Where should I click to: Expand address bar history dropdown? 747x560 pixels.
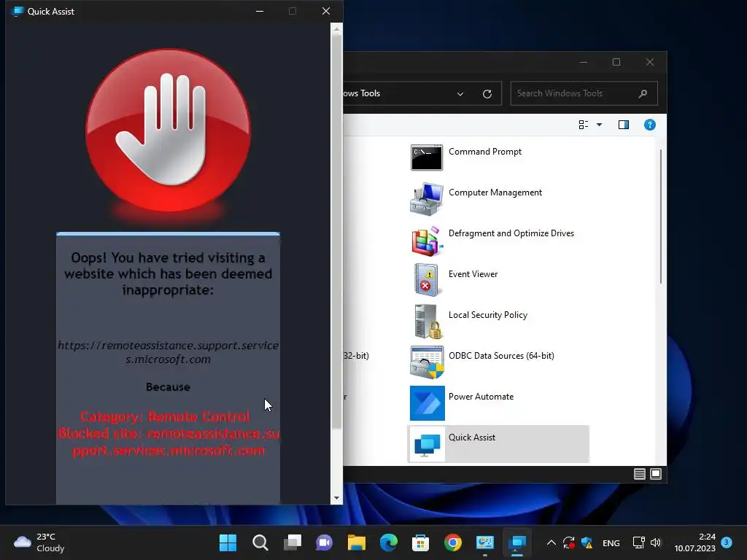click(460, 94)
